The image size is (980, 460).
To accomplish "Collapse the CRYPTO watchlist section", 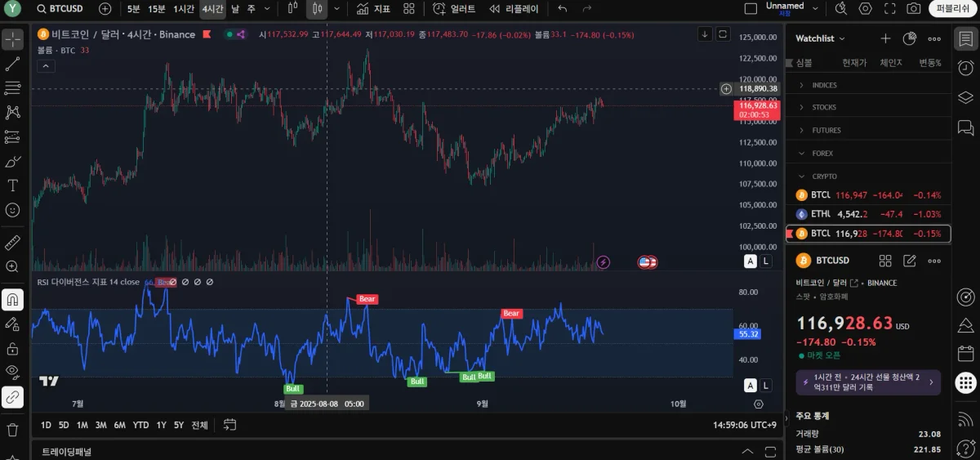I will [801, 176].
